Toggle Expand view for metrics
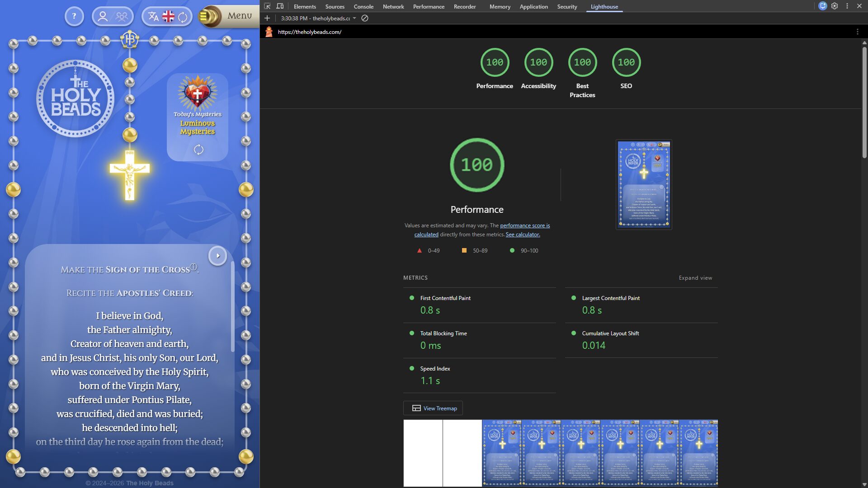The image size is (868, 488). (695, 278)
